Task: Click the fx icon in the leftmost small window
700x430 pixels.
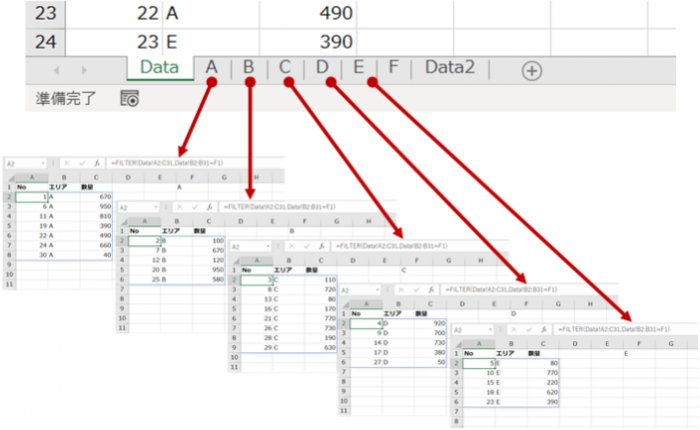Action: (96, 162)
